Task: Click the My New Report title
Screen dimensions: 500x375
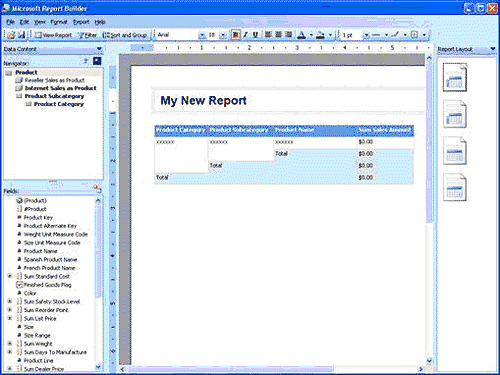Action: 203,100
